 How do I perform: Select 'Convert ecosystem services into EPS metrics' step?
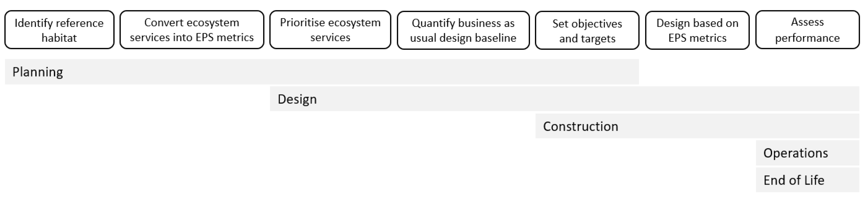(x=192, y=30)
